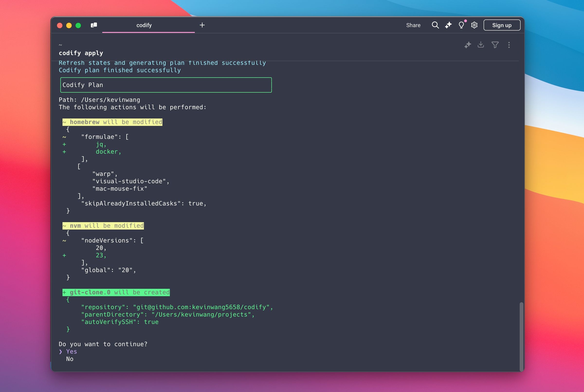584x392 pixels.
Task: Click the git-clone.0 will be created highlight
Action: (x=116, y=292)
